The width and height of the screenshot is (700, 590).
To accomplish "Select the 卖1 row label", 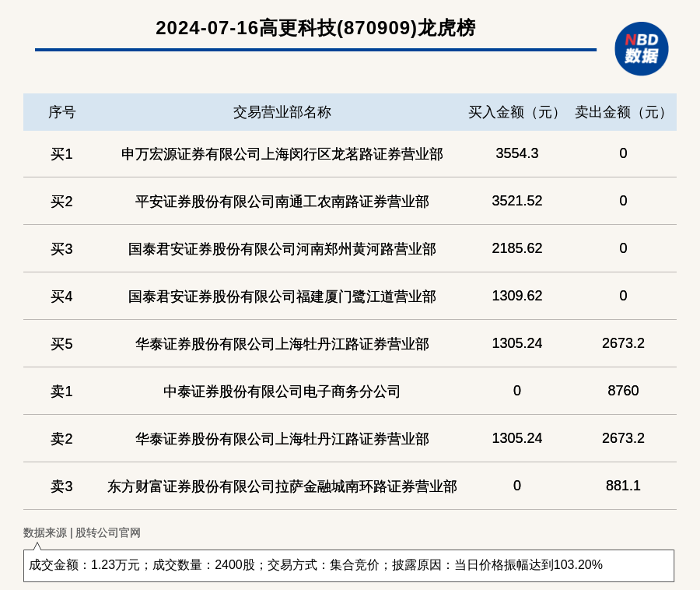I will coord(61,392).
